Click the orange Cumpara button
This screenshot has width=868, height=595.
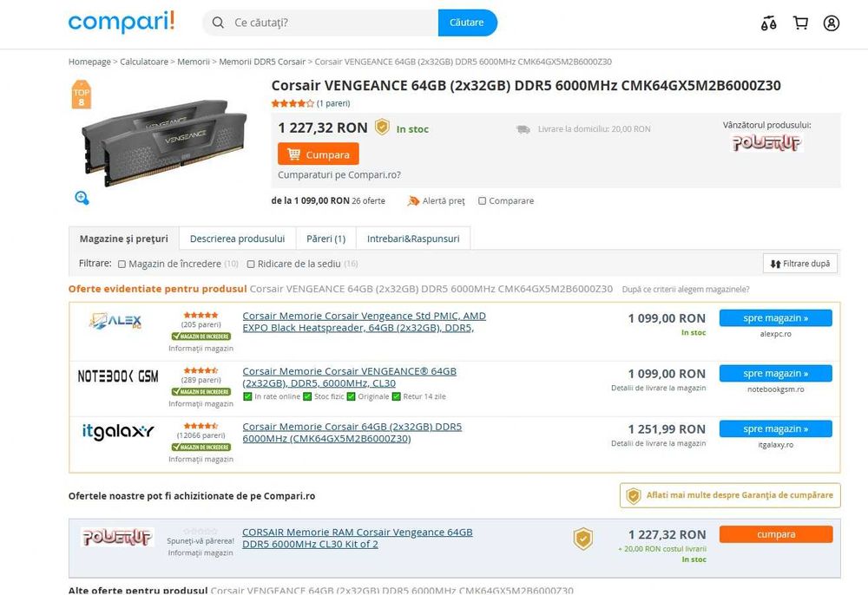pos(319,154)
